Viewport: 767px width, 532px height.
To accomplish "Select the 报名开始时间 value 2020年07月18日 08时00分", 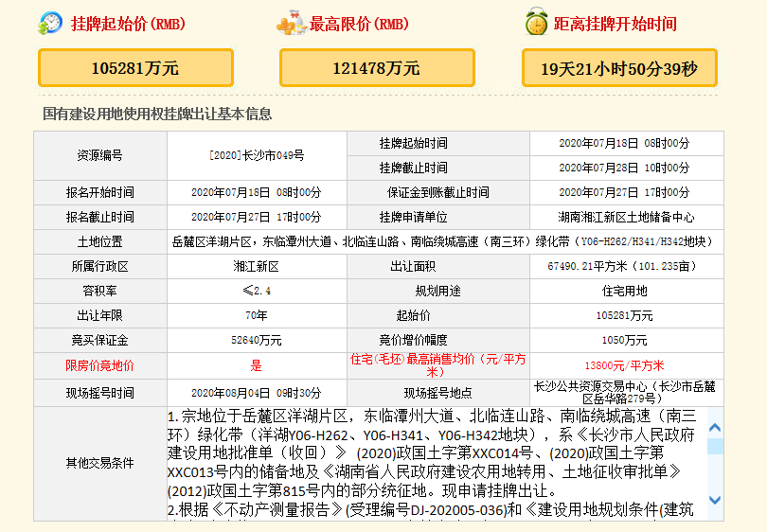I will (257, 193).
